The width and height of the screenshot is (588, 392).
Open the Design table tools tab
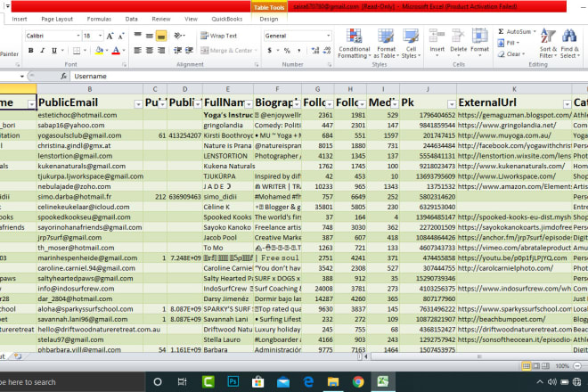[x=269, y=19]
